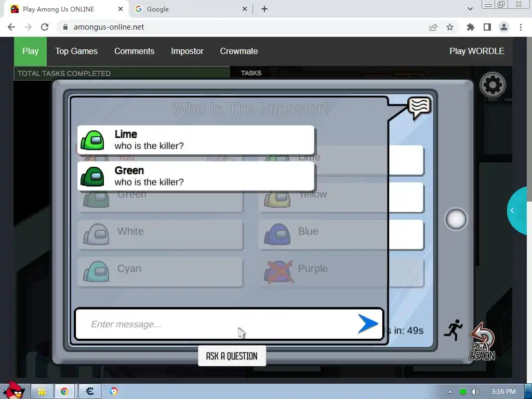Open the Angry Birds start button
Image resolution: width=532 pixels, height=399 pixels.
(x=14, y=390)
